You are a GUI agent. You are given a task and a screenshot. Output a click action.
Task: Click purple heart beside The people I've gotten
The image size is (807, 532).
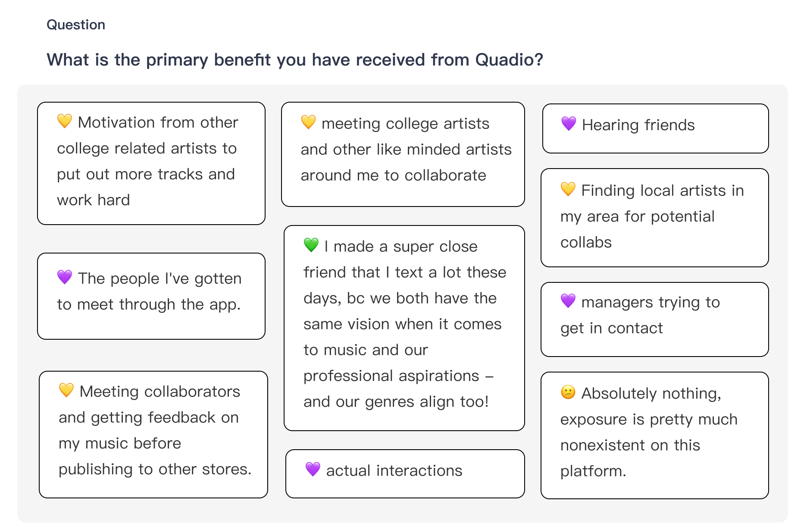pyautogui.click(x=65, y=277)
